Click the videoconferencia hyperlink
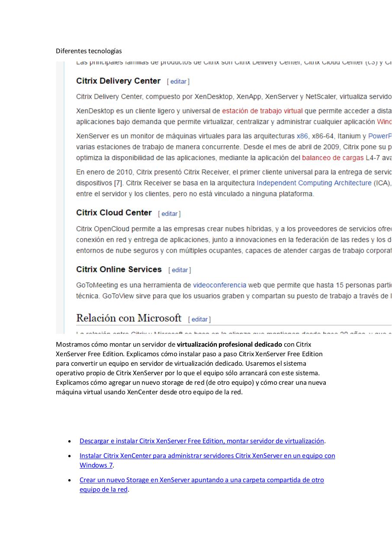392x554 pixels. [219, 285]
